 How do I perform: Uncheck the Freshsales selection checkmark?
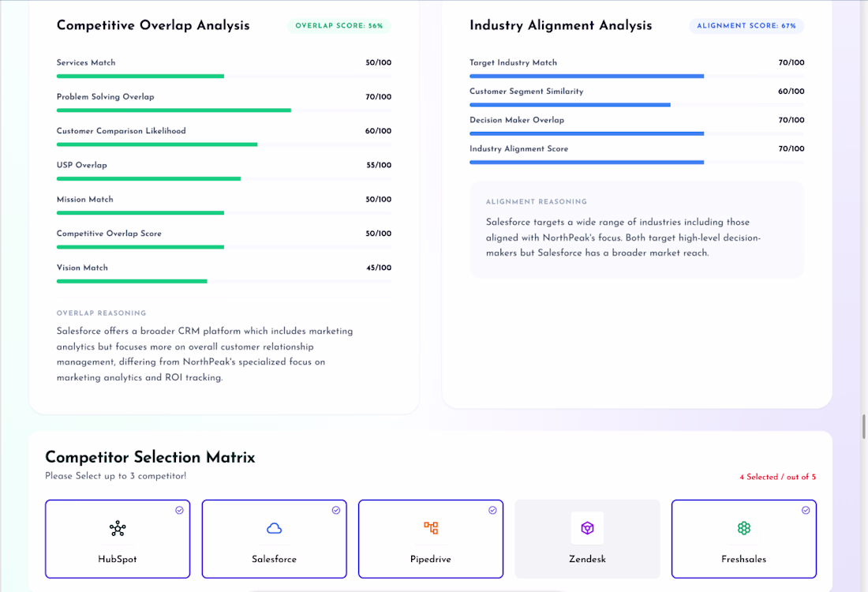pos(806,510)
